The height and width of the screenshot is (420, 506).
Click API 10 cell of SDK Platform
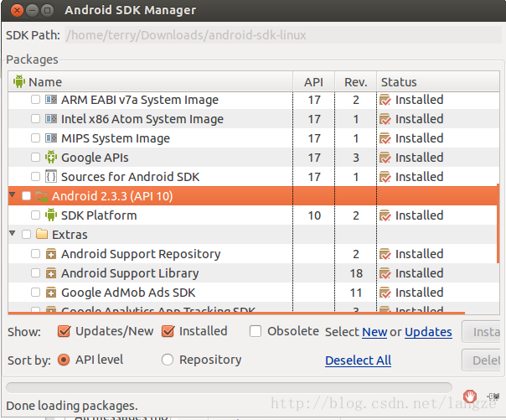click(314, 215)
